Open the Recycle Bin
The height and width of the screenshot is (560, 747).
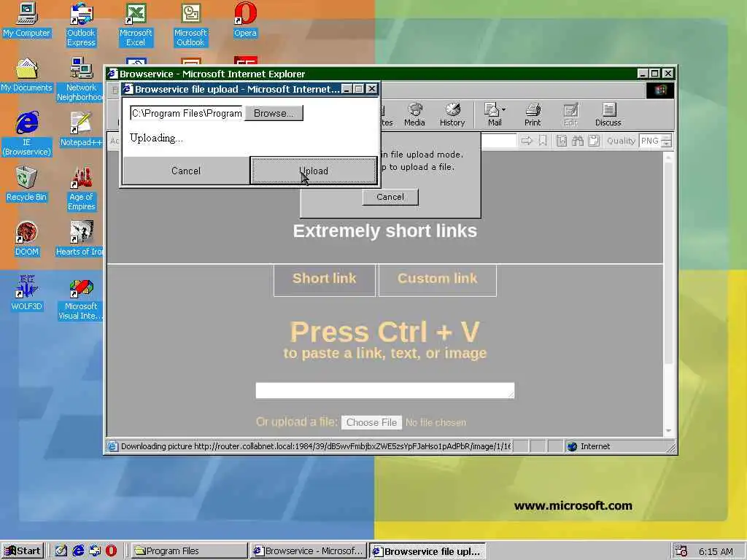click(26, 184)
